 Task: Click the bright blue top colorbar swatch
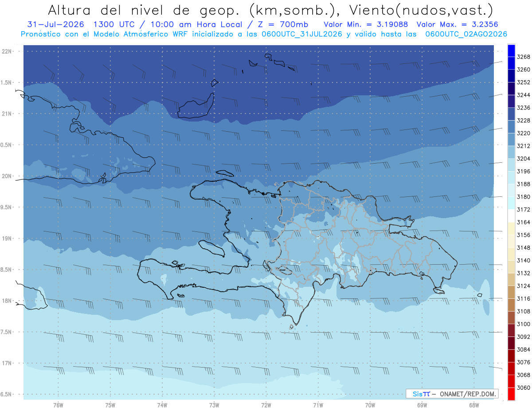pyautogui.click(x=511, y=51)
